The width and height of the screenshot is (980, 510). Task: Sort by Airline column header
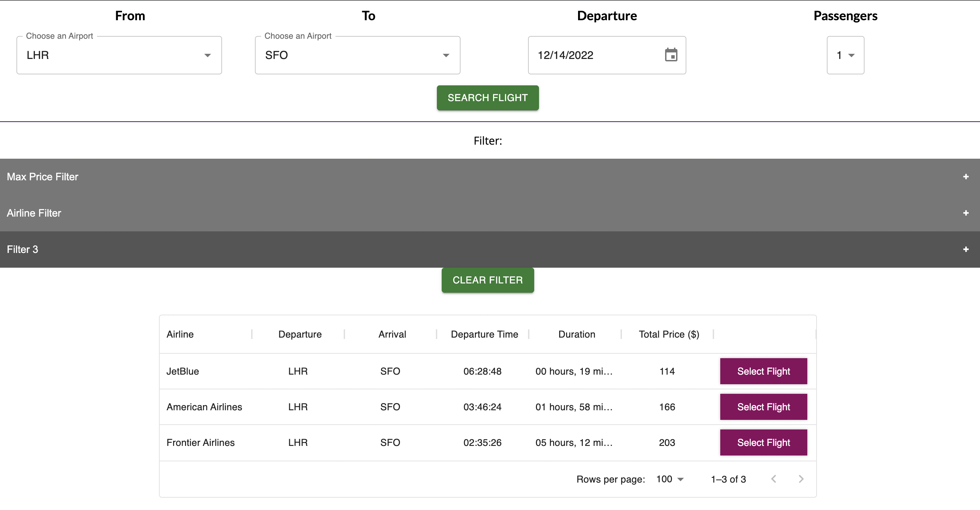click(x=180, y=334)
